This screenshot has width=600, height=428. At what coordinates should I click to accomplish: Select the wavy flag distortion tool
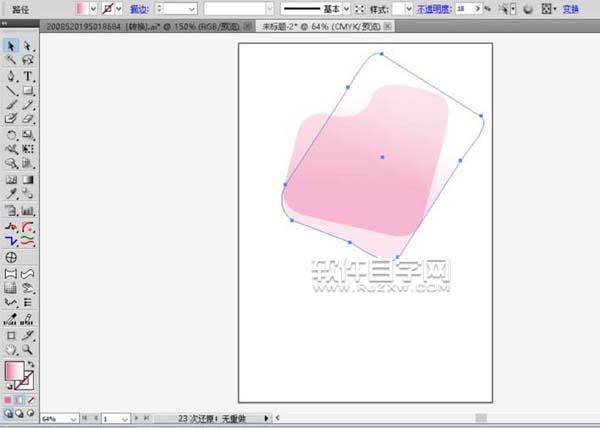[x=28, y=273]
